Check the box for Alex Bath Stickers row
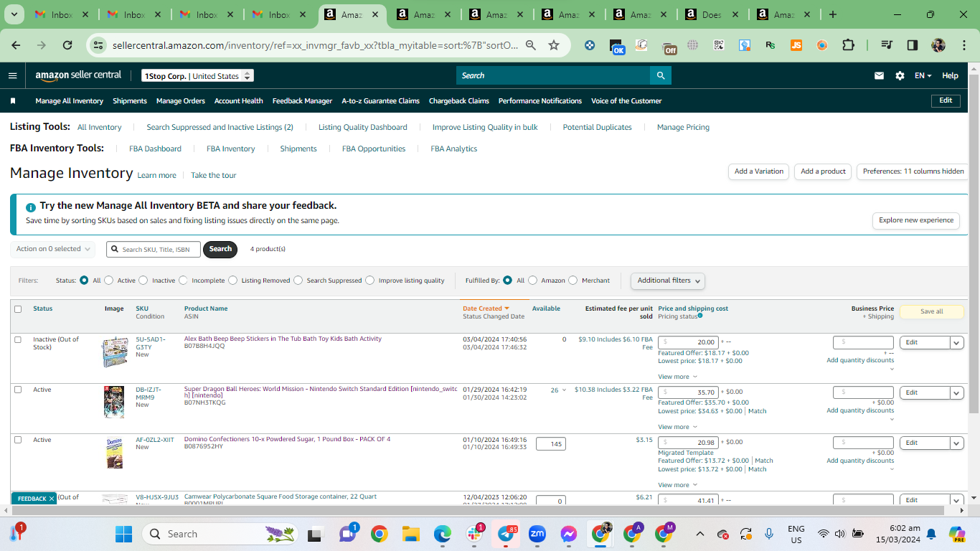 [18, 339]
